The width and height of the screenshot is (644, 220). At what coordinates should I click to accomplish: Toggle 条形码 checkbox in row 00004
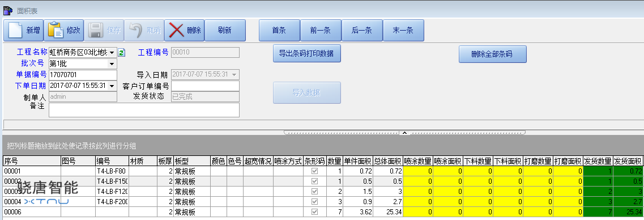pyautogui.click(x=314, y=201)
